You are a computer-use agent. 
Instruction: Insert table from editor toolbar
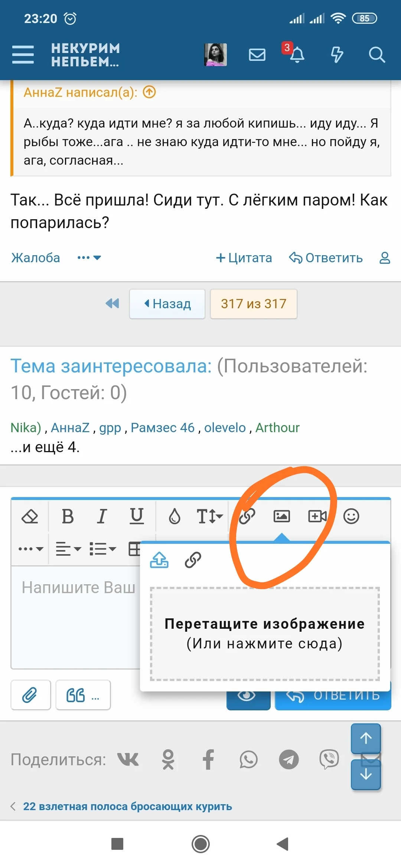[134, 549]
